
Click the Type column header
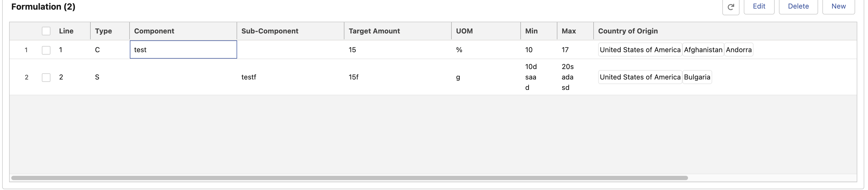[103, 31]
